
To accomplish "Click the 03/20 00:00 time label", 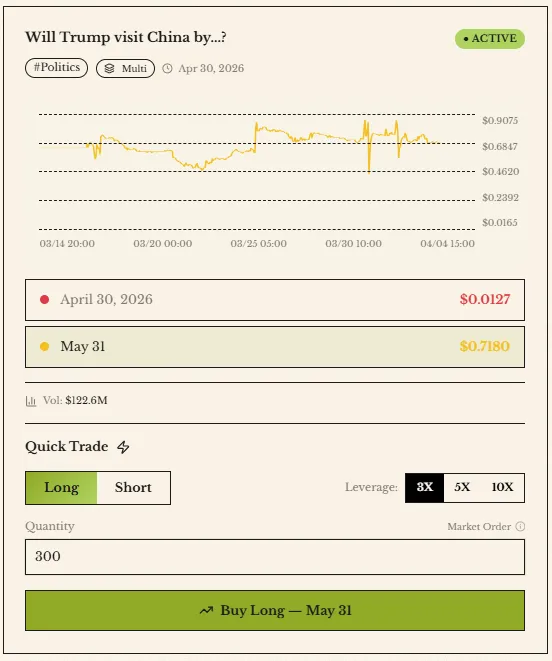I will pos(163,244).
